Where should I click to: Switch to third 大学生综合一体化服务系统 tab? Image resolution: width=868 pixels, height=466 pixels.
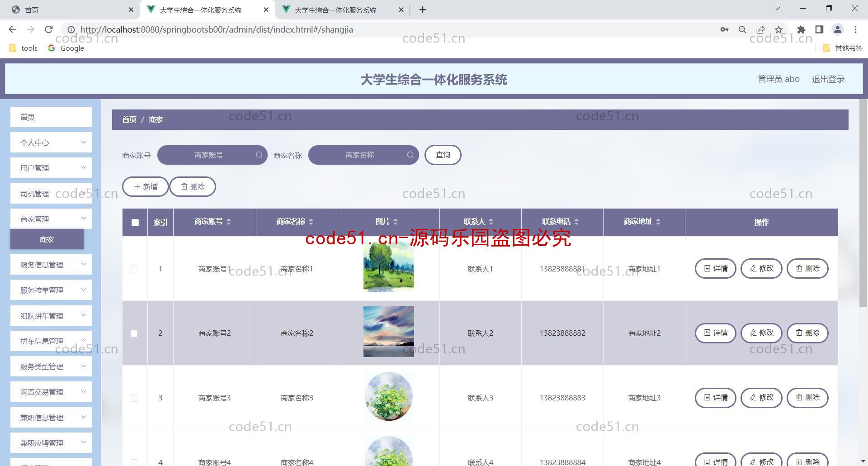pyautogui.click(x=342, y=10)
